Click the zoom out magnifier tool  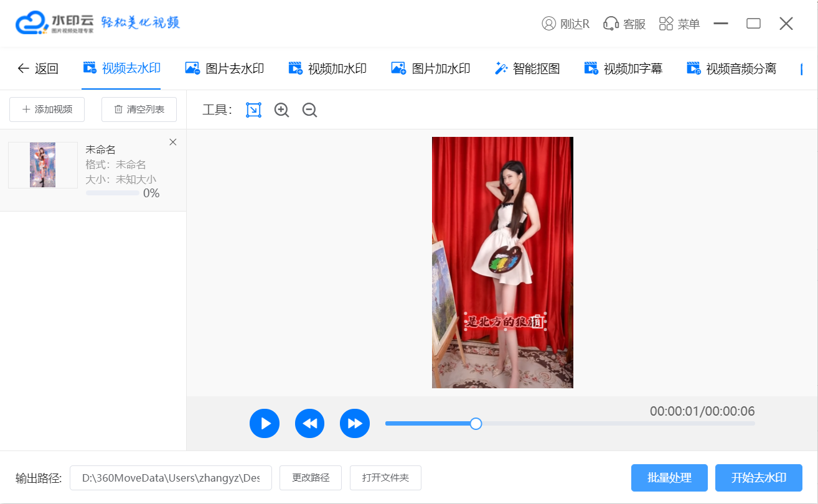309,110
